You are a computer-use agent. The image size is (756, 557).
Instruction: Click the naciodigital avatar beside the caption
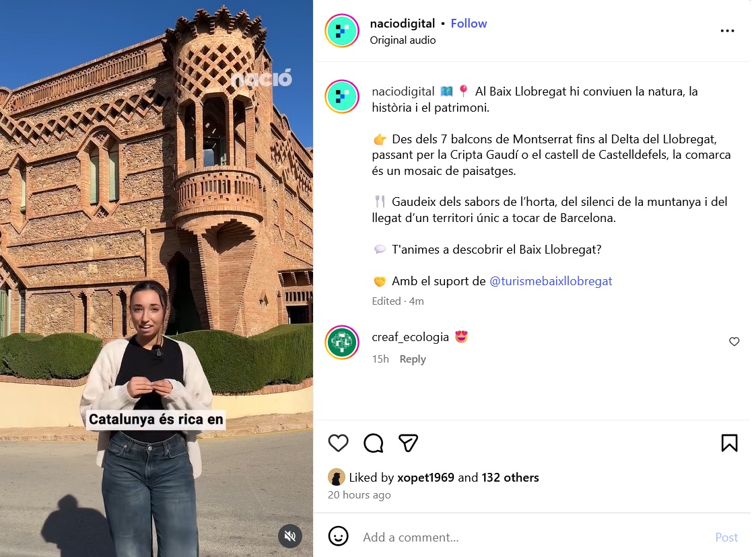[x=342, y=96]
